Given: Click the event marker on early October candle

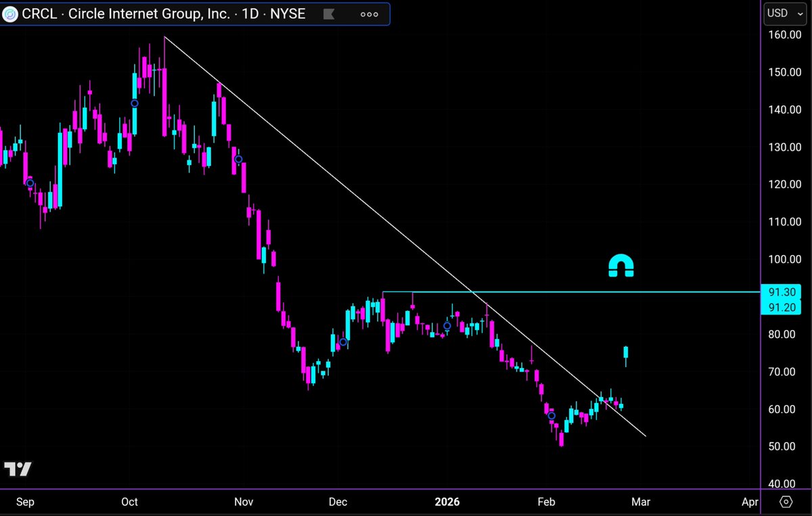Looking at the screenshot, I should 135,103.
